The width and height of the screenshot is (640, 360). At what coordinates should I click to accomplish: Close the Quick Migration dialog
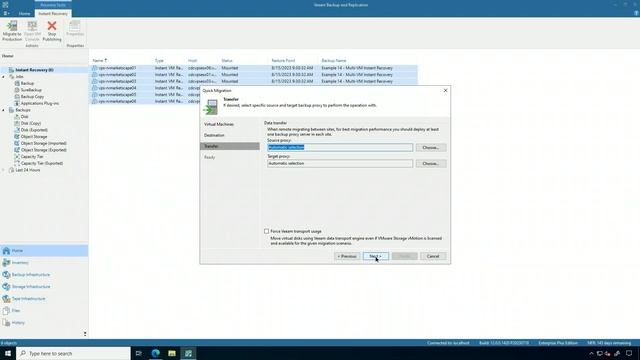click(445, 90)
